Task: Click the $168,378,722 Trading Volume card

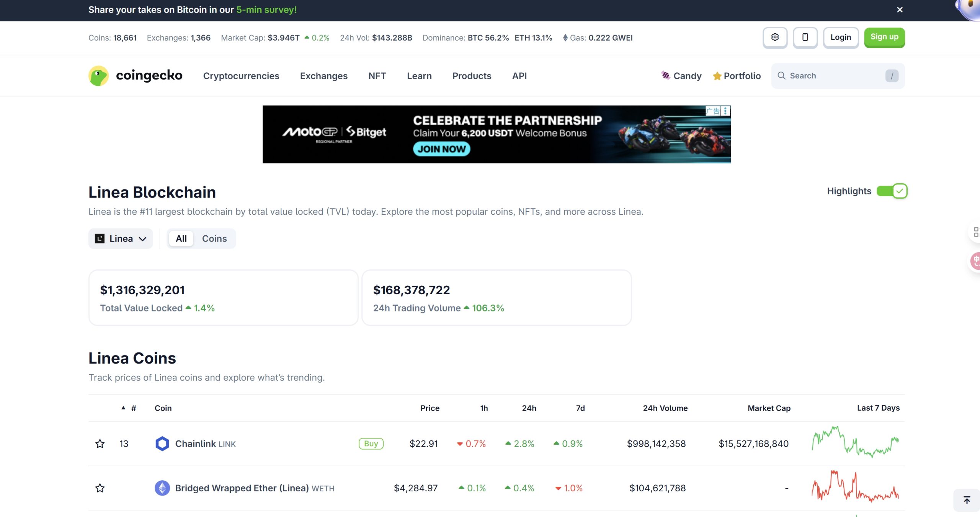Action: point(497,298)
